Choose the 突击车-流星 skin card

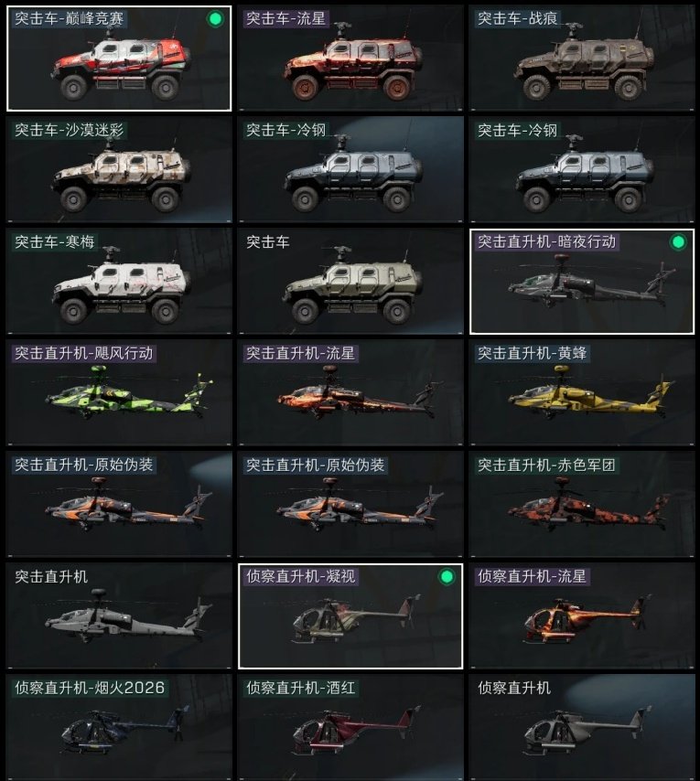click(350, 59)
